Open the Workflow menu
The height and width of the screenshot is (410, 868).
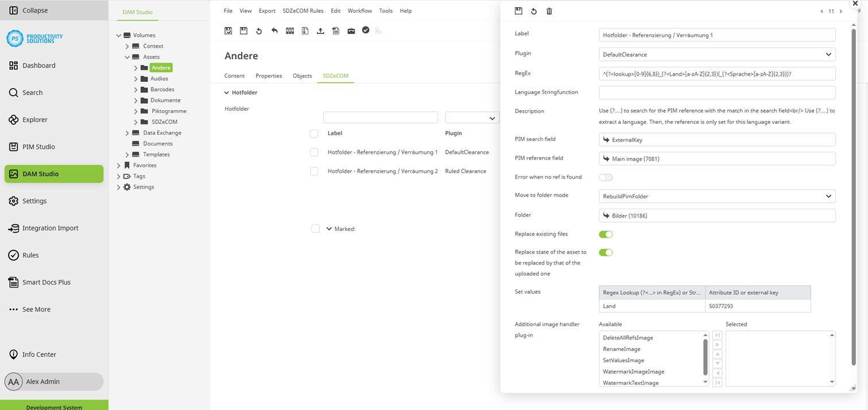(x=359, y=11)
